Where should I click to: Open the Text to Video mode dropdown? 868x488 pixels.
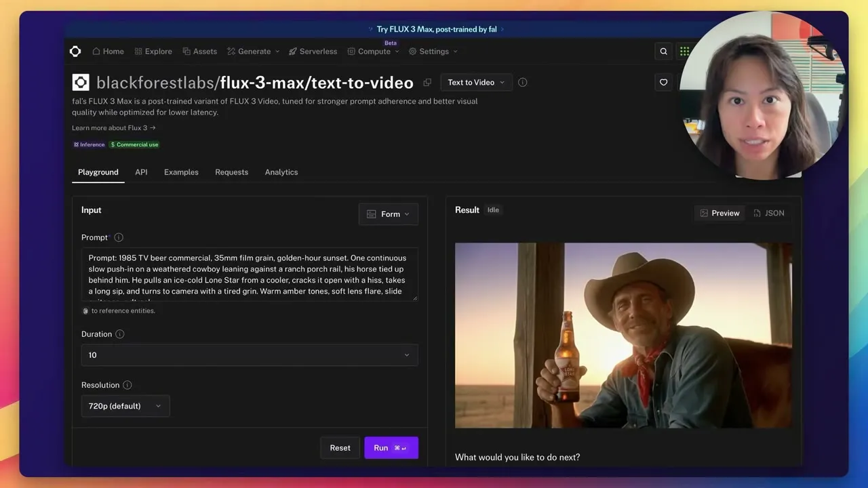pyautogui.click(x=476, y=83)
